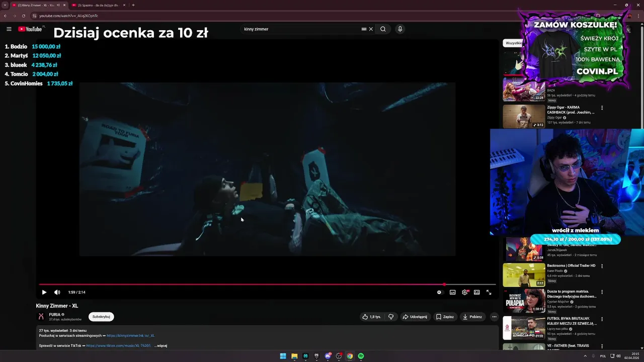Image resolution: width=644 pixels, height=362 pixels.
Task: Start voice search with the microphone
Action: tap(400, 29)
